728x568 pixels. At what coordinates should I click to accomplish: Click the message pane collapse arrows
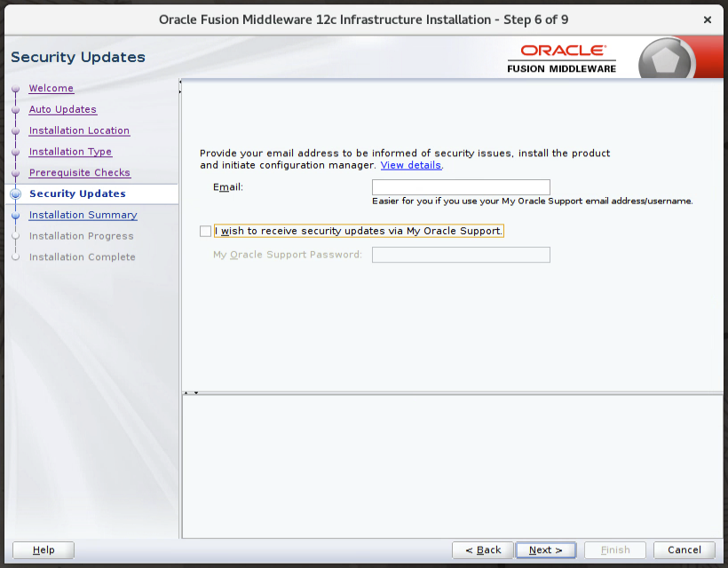(191, 393)
